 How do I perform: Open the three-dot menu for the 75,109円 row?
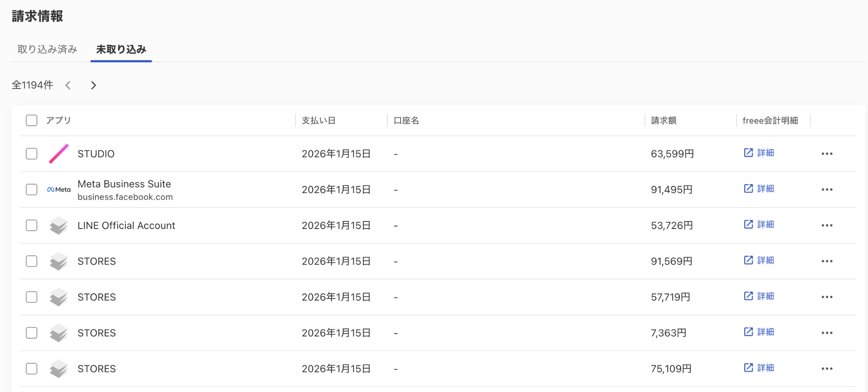tap(826, 369)
